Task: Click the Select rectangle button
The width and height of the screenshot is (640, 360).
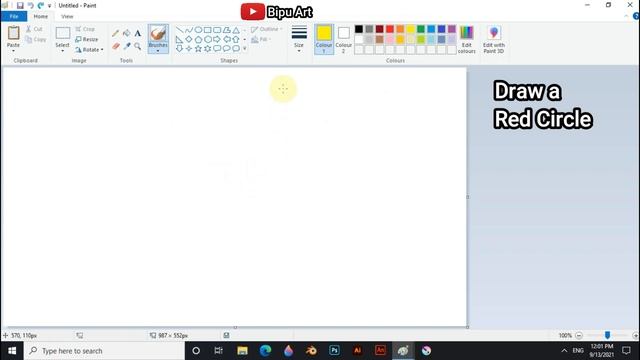Action: 62,33
